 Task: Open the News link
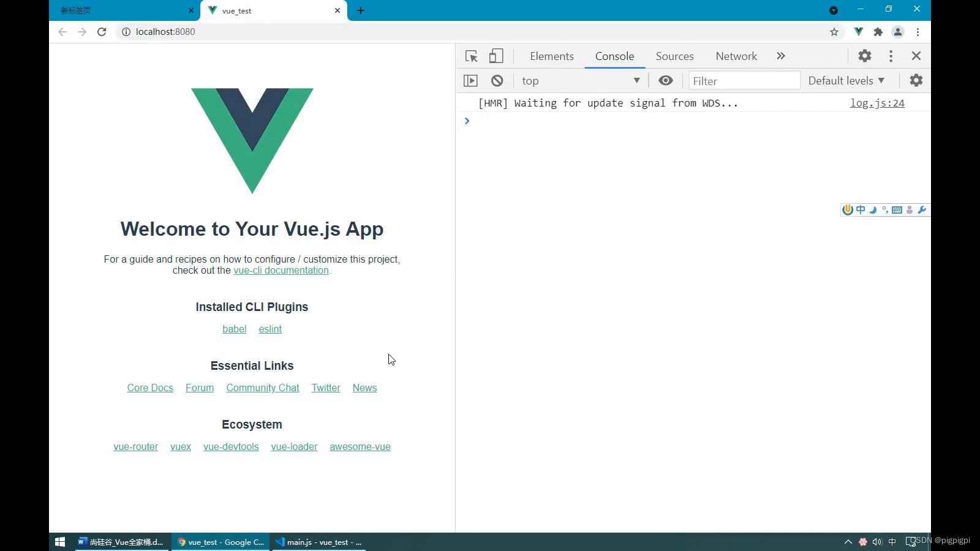point(364,388)
